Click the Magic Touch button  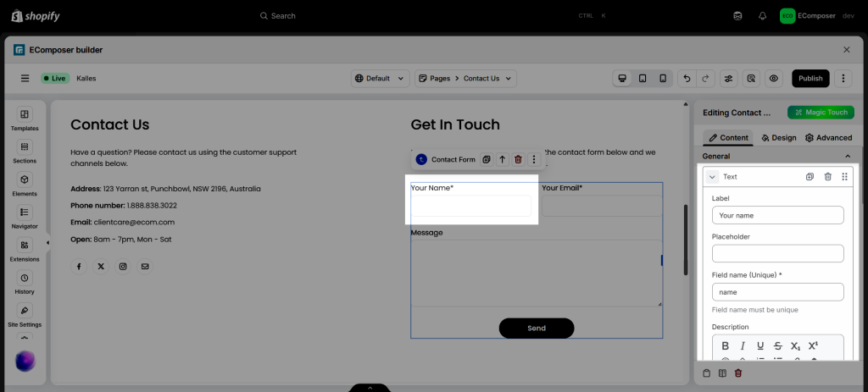click(820, 113)
